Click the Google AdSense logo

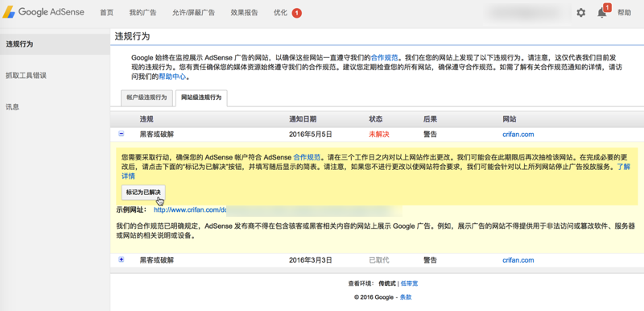coord(43,12)
